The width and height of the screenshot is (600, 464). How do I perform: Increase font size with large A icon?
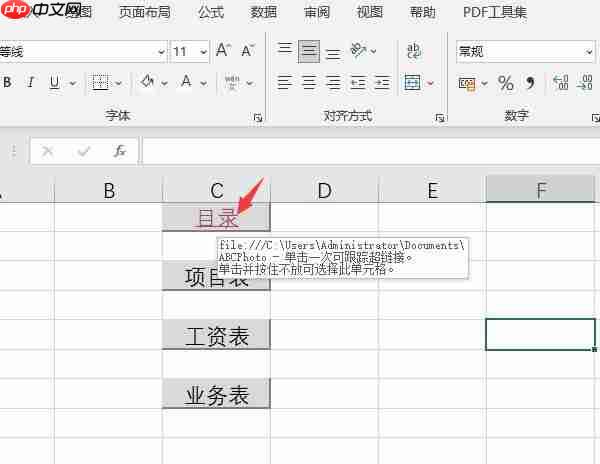tap(223, 50)
